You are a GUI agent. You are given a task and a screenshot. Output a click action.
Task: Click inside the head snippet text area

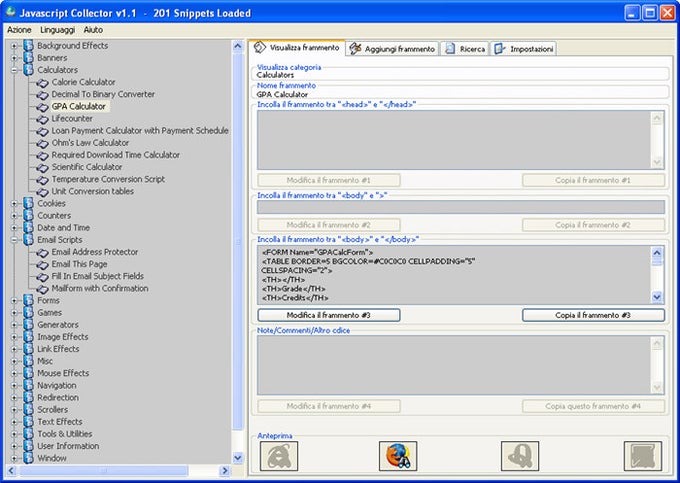pos(454,140)
